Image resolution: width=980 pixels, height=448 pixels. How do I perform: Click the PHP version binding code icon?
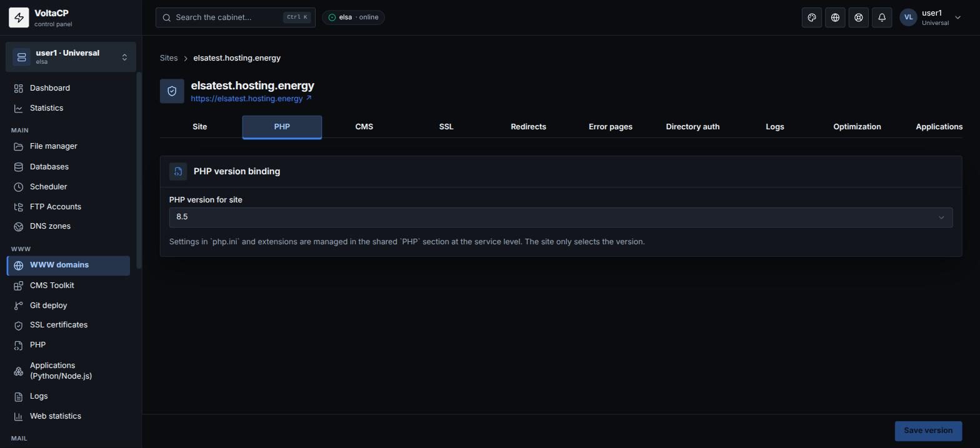(x=178, y=171)
